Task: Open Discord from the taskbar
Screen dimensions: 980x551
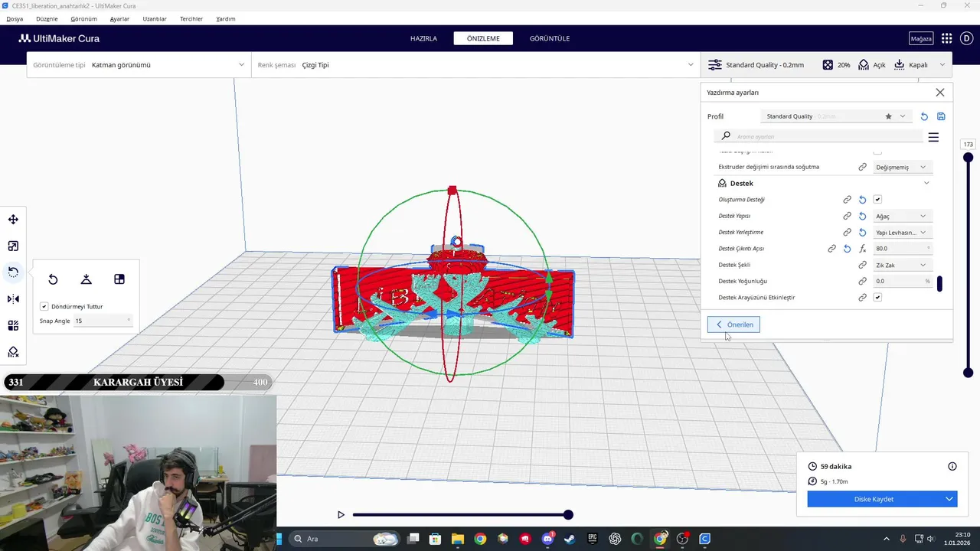Action: [x=547, y=539]
